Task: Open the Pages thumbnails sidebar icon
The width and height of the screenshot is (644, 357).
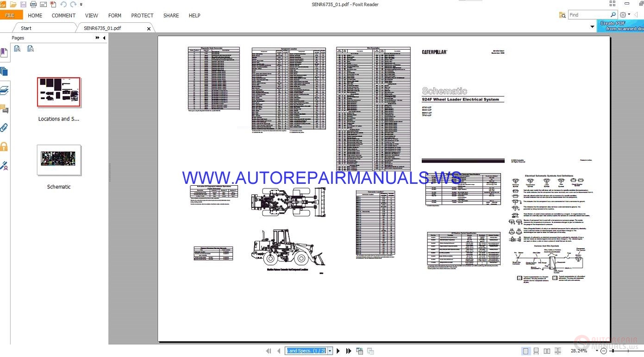Action: (4, 71)
